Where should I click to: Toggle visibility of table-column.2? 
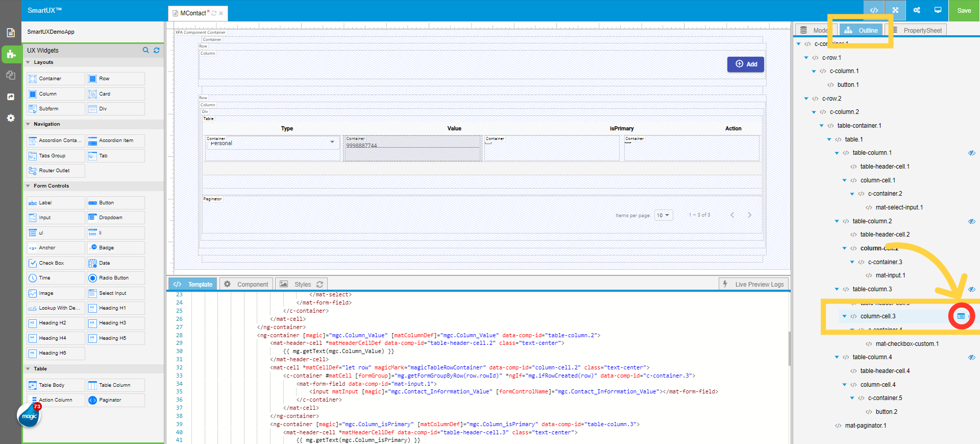972,221
